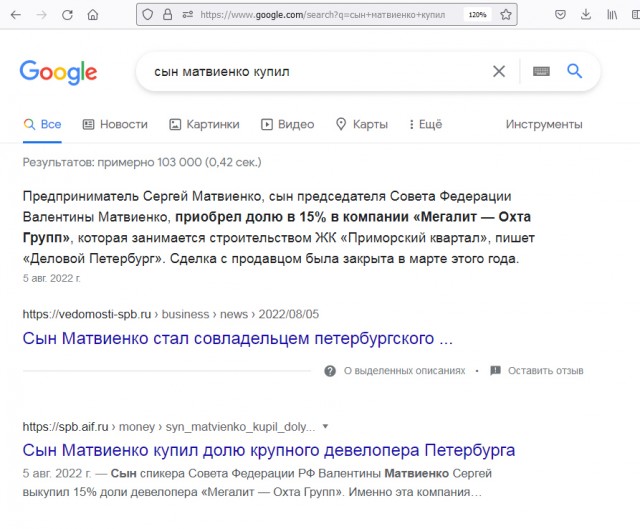Switch to the Новости tab
The image size is (640, 529).
pos(115,124)
